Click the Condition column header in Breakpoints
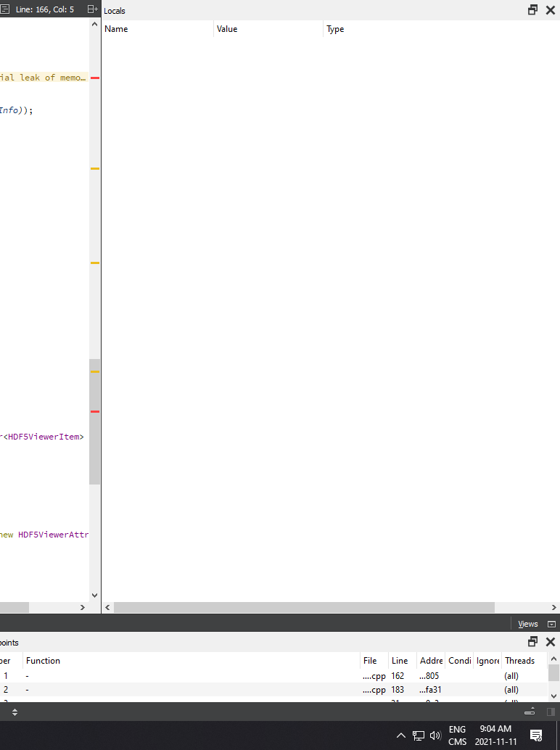Image resolution: width=560 pixels, height=750 pixels. 459,661
